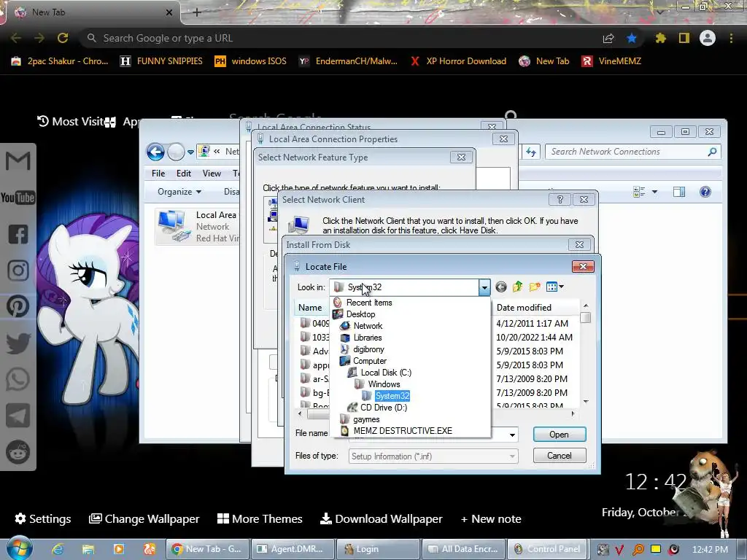This screenshot has width=747, height=560.
Task: Select the Local Area Connection adapter item
Action: point(198,227)
